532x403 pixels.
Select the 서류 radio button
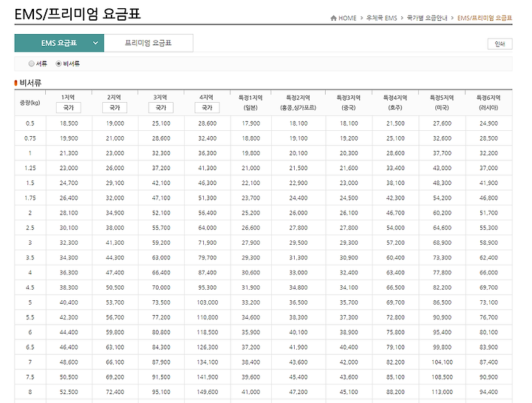tap(32, 64)
